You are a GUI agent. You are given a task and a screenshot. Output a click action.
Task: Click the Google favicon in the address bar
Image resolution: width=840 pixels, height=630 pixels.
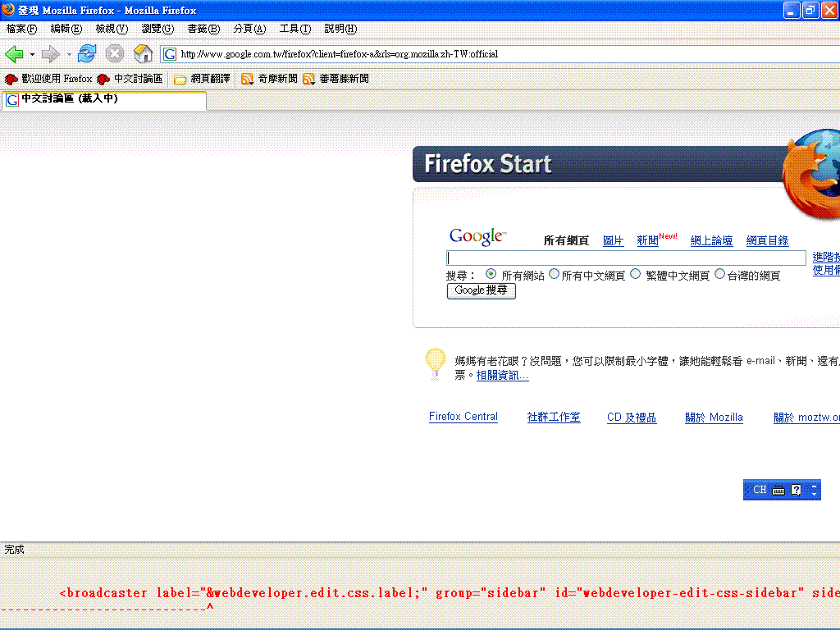170,54
